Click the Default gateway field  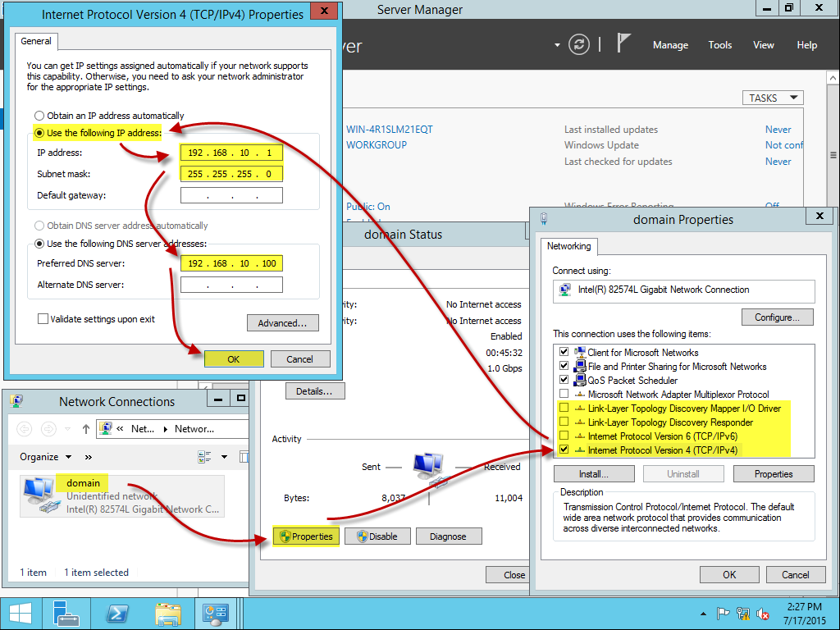(231, 195)
